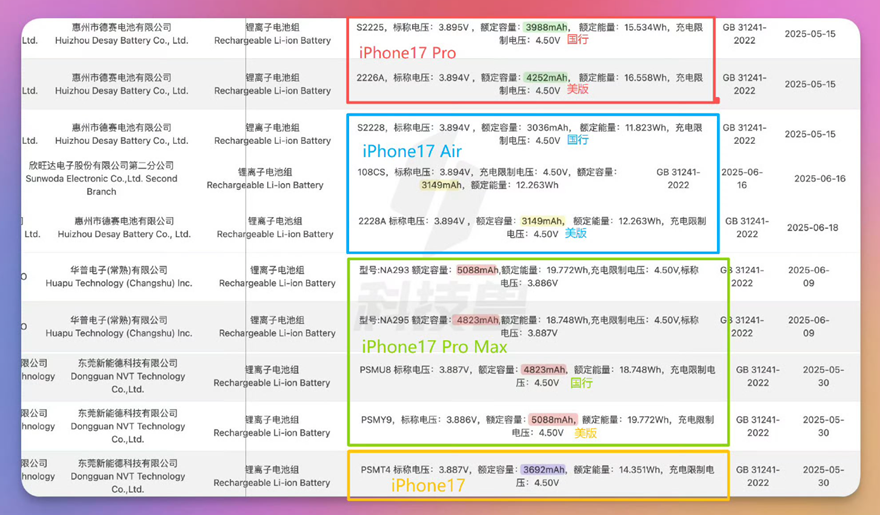Select the highlighted 4252mAh capacity value
The image size is (880, 515).
click(545, 77)
